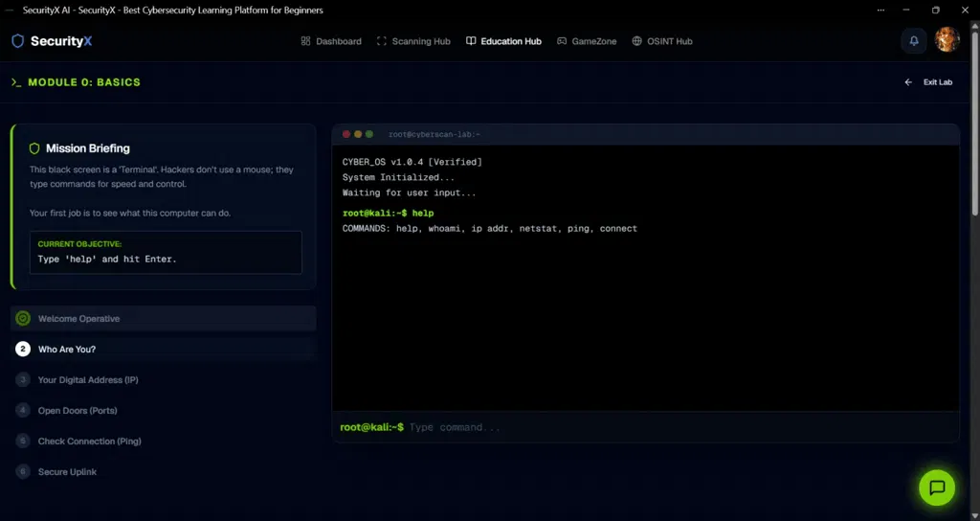Open the Education Hub nav item
This screenshot has width=980, height=521.
(x=503, y=41)
